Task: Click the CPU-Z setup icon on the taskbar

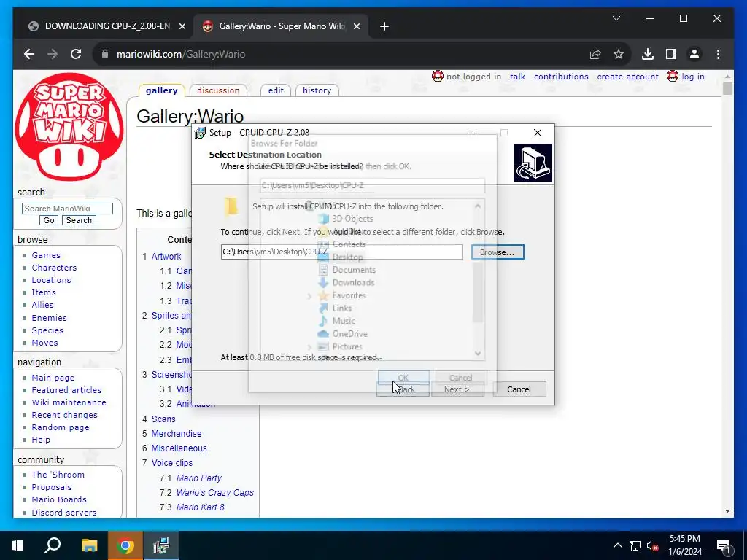Action: click(161, 545)
